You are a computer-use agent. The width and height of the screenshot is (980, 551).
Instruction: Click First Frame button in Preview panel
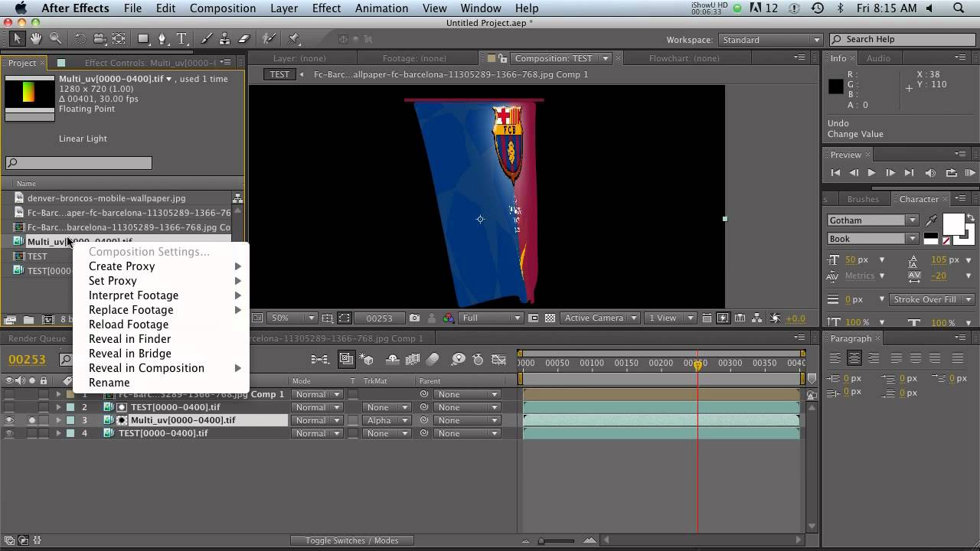click(835, 173)
